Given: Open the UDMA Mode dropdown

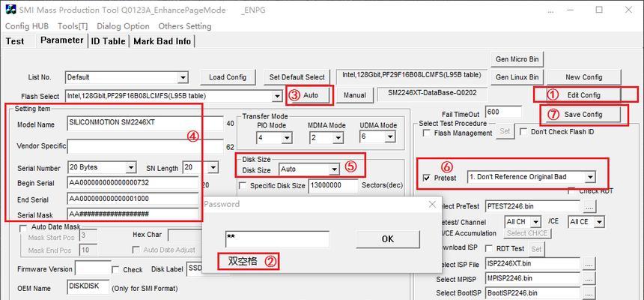Looking at the screenshot, I should [x=390, y=137].
